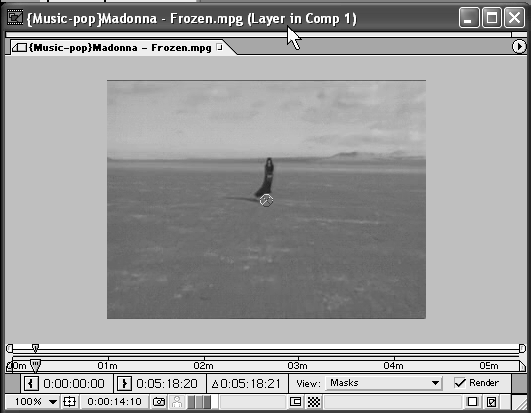The height and width of the screenshot is (413, 531).
Task: Uncheck the Render checkbox
Action: point(460,383)
